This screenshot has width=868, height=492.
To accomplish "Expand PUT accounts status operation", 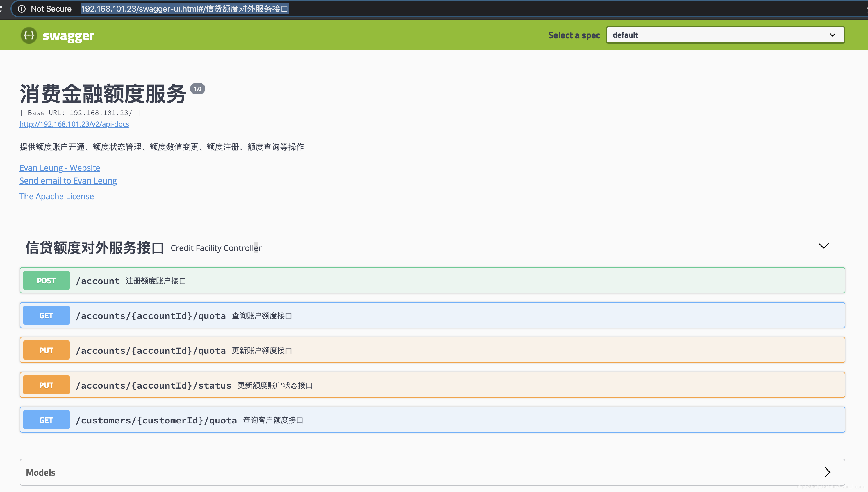I will point(153,385).
